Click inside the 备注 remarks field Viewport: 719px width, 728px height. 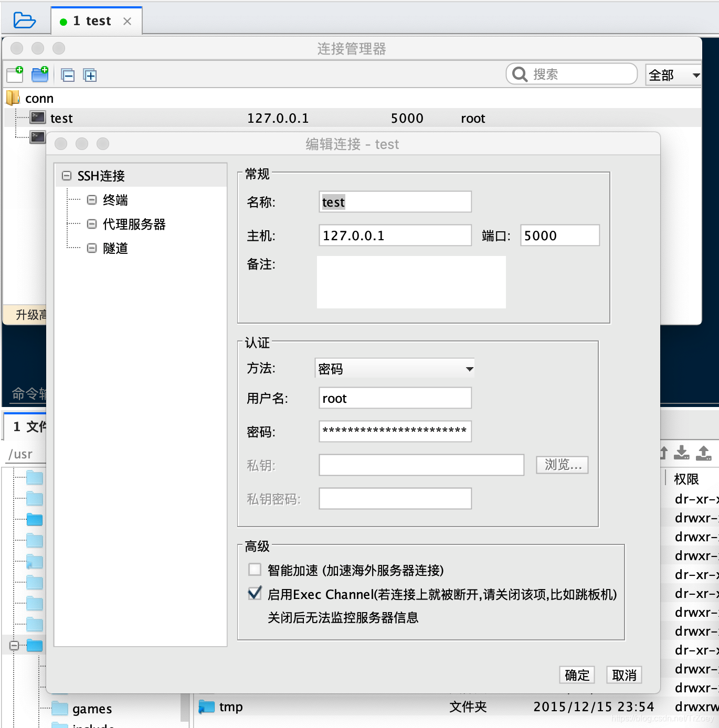(411, 282)
